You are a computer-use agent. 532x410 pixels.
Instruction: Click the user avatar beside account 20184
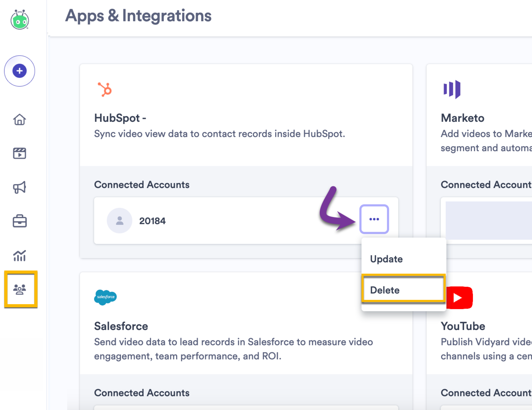pos(120,220)
